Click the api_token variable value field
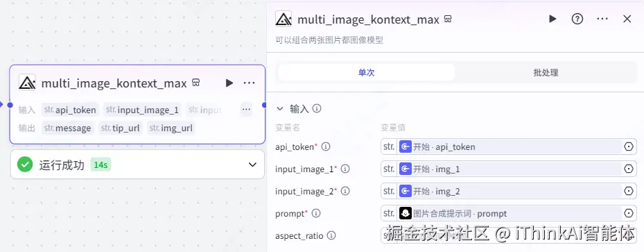The image size is (644, 252). click(x=509, y=146)
